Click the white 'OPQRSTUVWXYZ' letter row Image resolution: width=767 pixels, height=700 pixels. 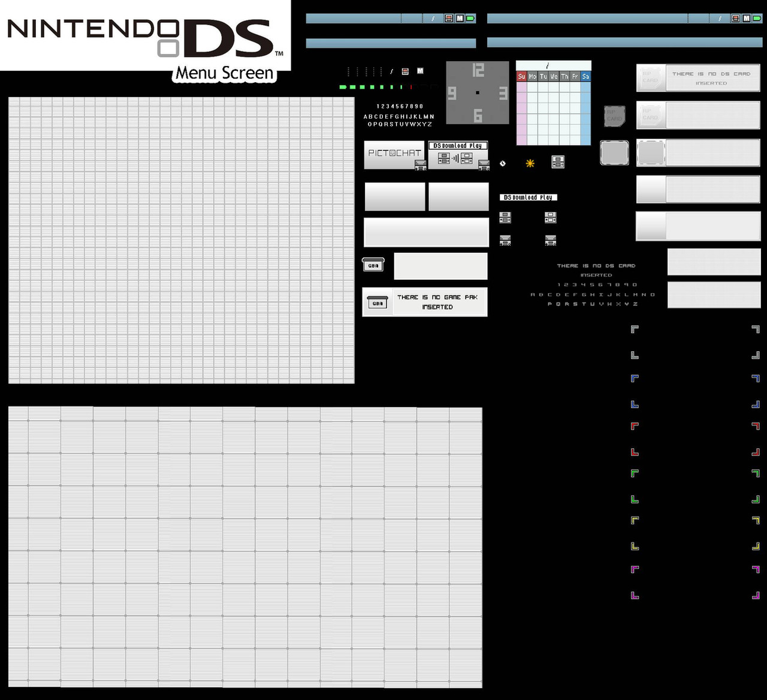pos(400,124)
